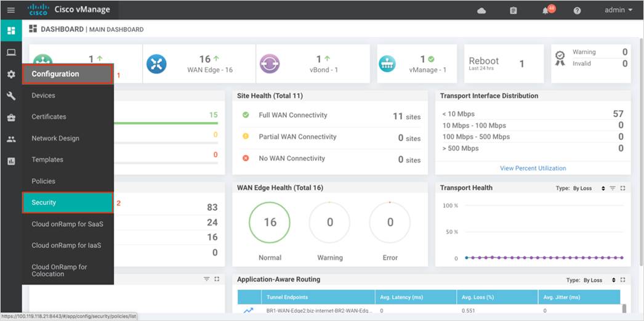Select the Dashboard sidebar icon

pos(11,31)
